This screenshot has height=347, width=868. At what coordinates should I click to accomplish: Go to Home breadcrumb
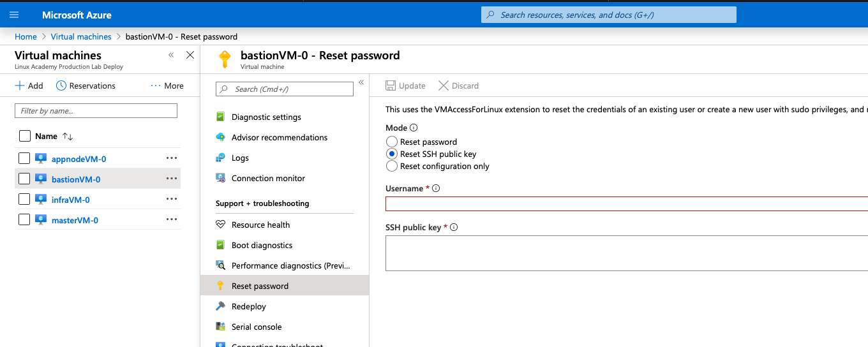tap(26, 36)
